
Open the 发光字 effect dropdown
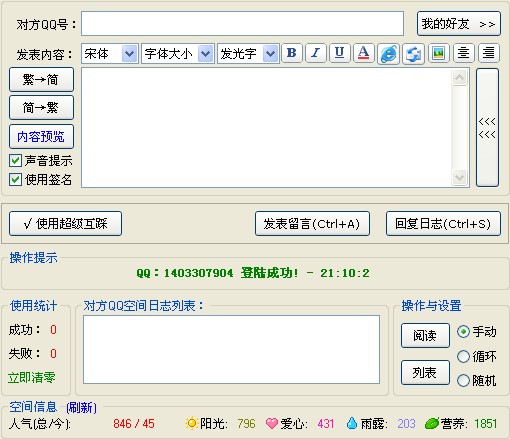click(270, 53)
